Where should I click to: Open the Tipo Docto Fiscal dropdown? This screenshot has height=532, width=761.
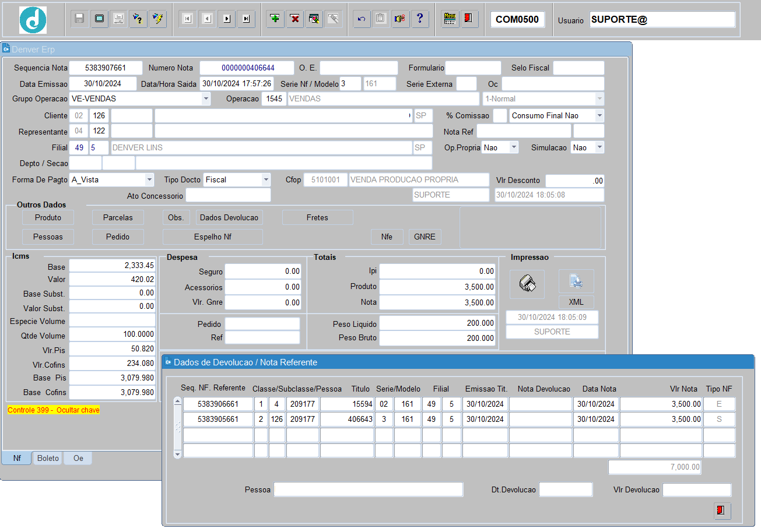(266, 179)
